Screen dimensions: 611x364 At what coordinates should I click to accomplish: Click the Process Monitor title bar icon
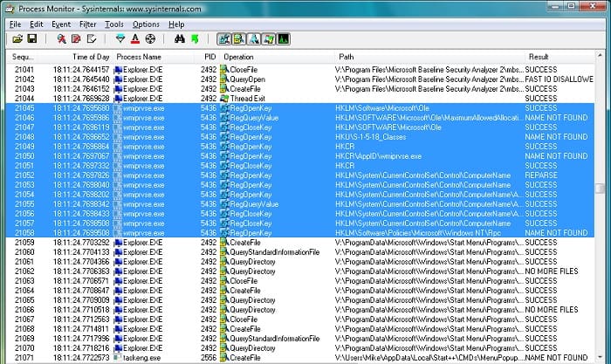[9, 8]
